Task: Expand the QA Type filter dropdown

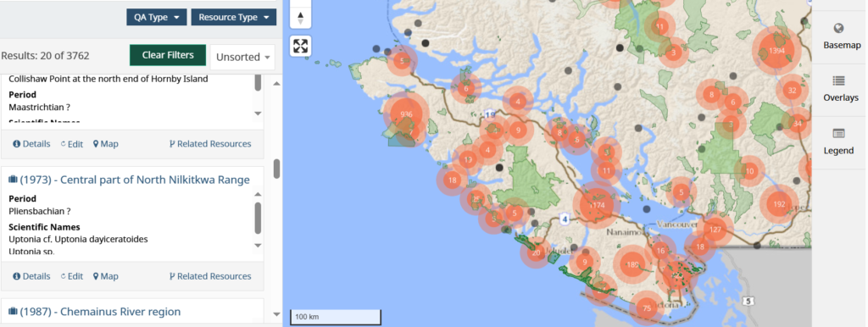Action: click(x=157, y=17)
